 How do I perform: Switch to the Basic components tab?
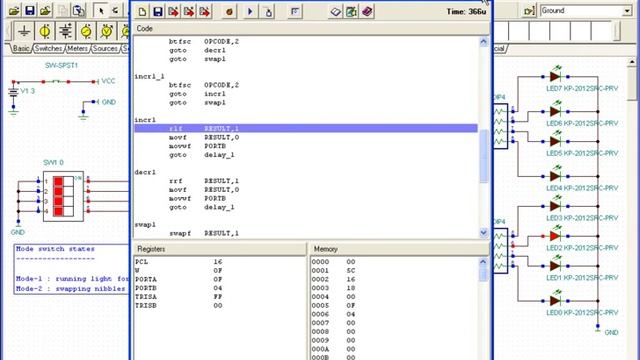coord(20,49)
